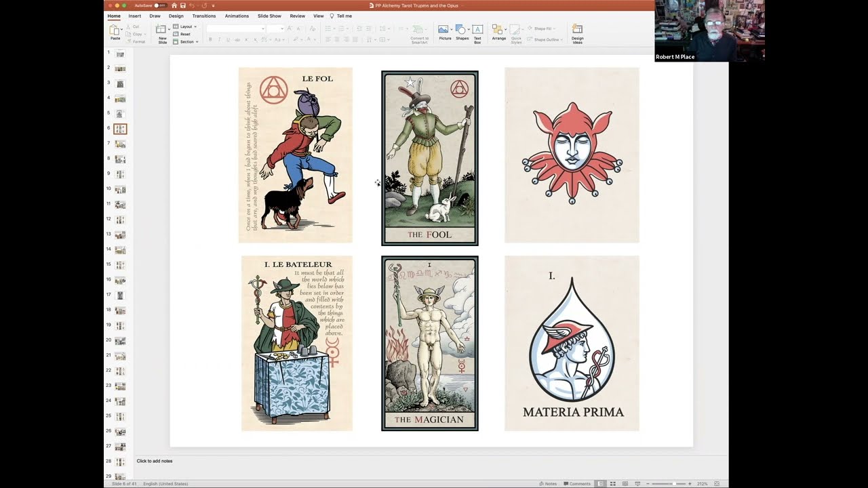The width and height of the screenshot is (868, 488).
Task: Select the LE FOL card image
Action: (x=296, y=155)
